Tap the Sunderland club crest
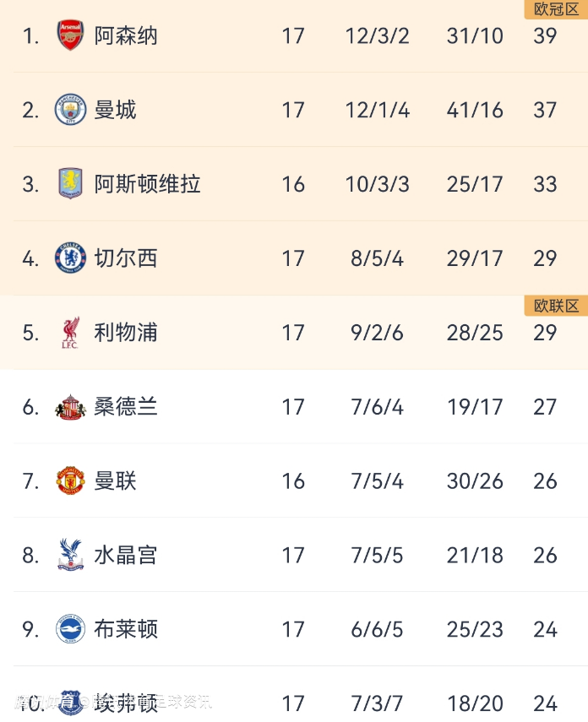The height and width of the screenshot is (722, 588). pos(70,407)
